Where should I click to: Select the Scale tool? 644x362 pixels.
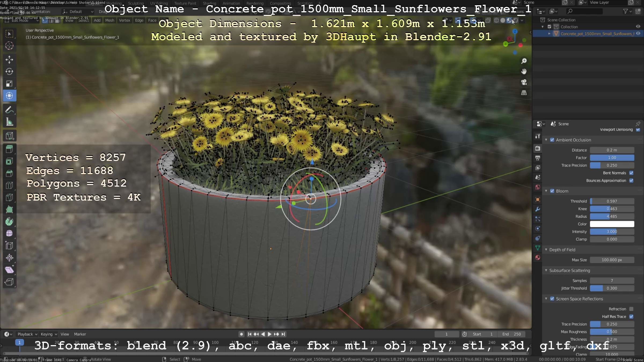tap(9, 84)
